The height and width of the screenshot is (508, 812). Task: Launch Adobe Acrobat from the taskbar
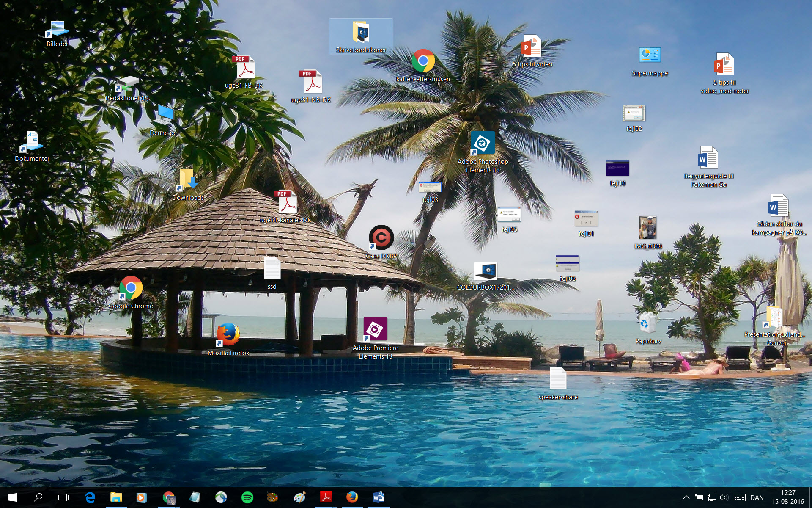pos(326,498)
